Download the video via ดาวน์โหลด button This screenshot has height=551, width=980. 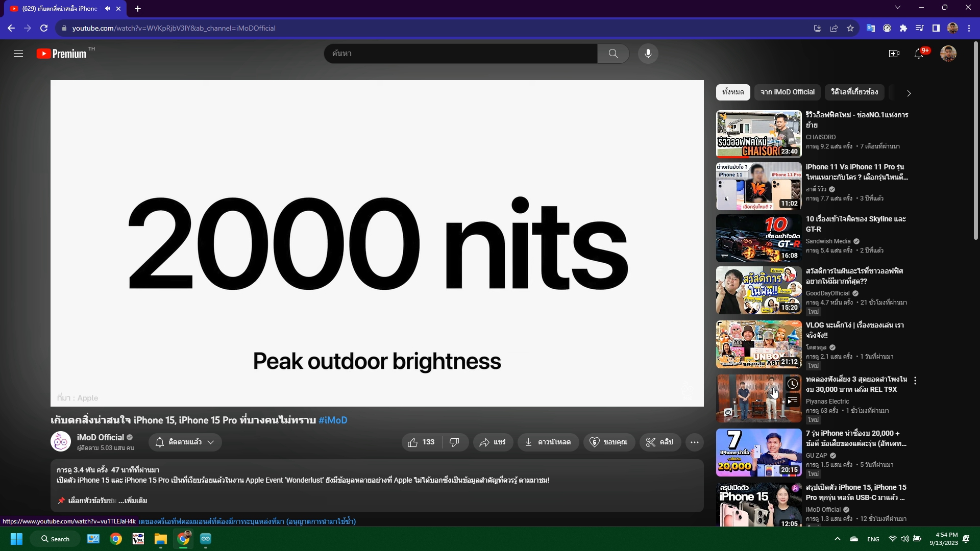pyautogui.click(x=548, y=442)
